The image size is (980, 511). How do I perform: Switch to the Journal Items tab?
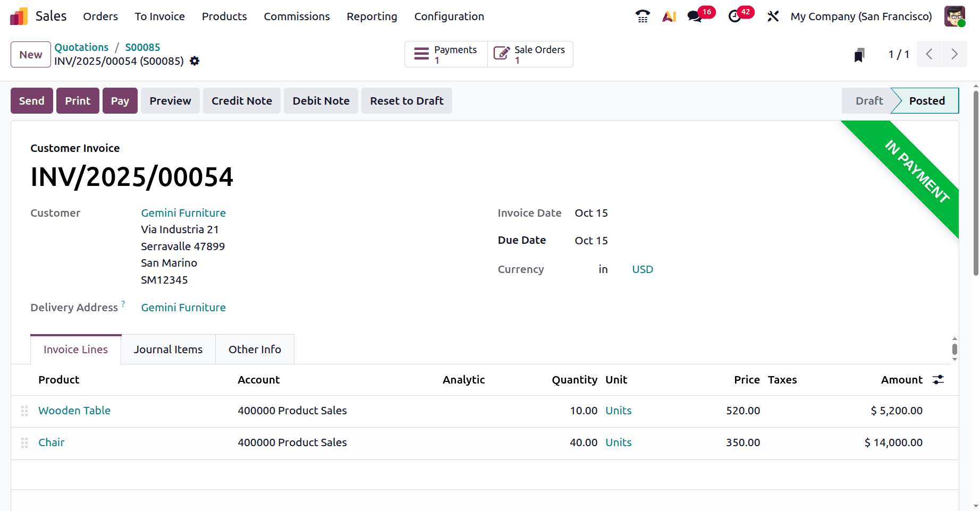click(168, 349)
